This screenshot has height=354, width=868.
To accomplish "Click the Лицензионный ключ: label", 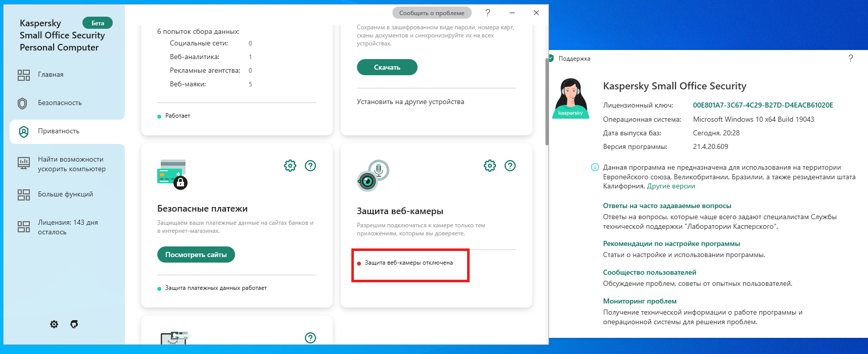I will tap(638, 105).
